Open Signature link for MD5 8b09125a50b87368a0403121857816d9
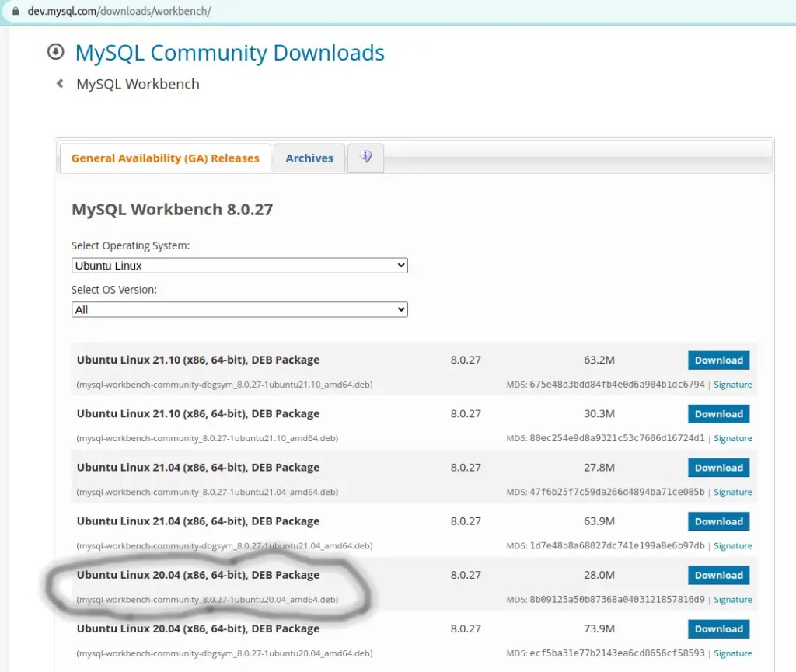 [732, 600]
